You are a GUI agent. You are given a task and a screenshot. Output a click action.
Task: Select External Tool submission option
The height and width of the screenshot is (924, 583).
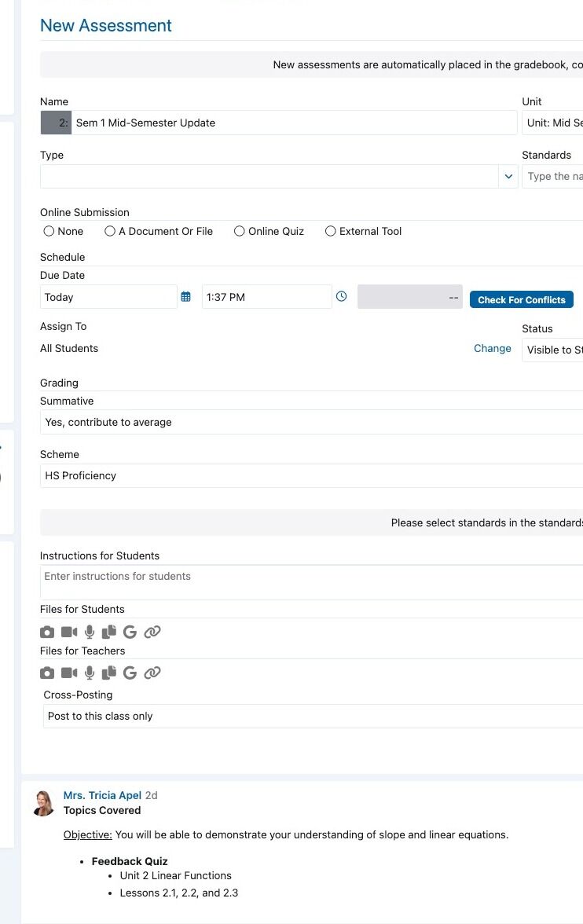pyautogui.click(x=331, y=231)
